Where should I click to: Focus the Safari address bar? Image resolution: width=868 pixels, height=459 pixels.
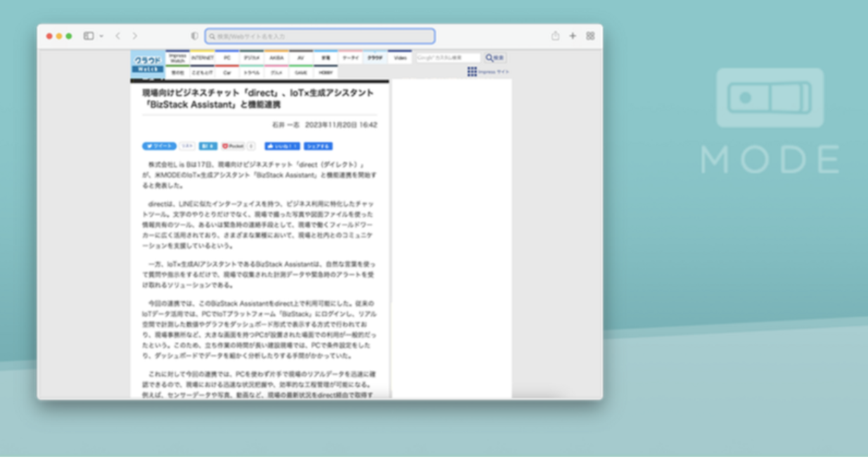(320, 36)
